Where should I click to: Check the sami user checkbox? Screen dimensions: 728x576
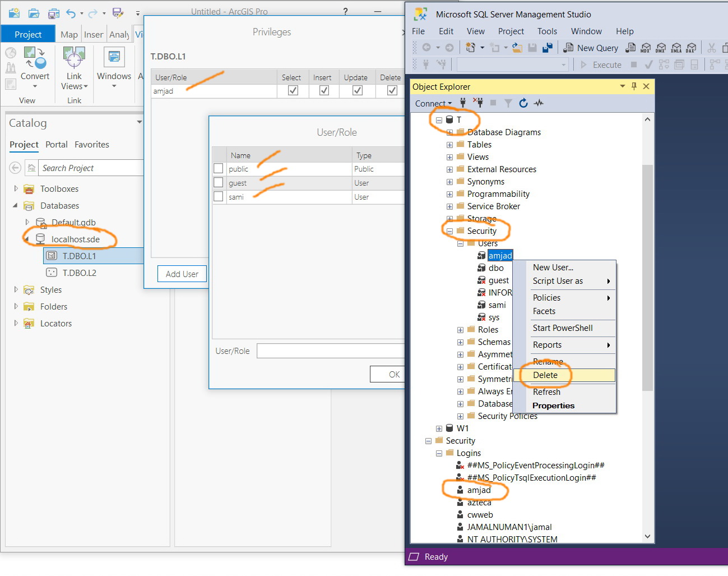(x=218, y=197)
